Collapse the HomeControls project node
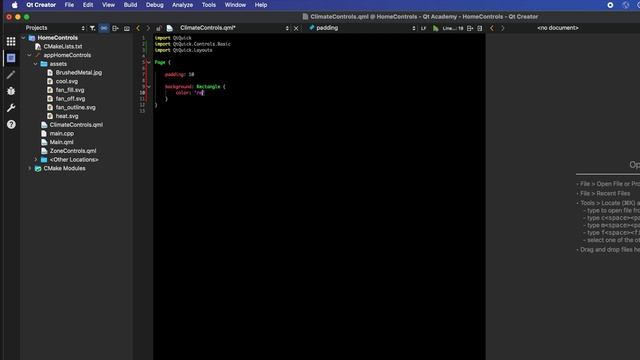Viewport: 640px width, 360px height. click(23, 38)
